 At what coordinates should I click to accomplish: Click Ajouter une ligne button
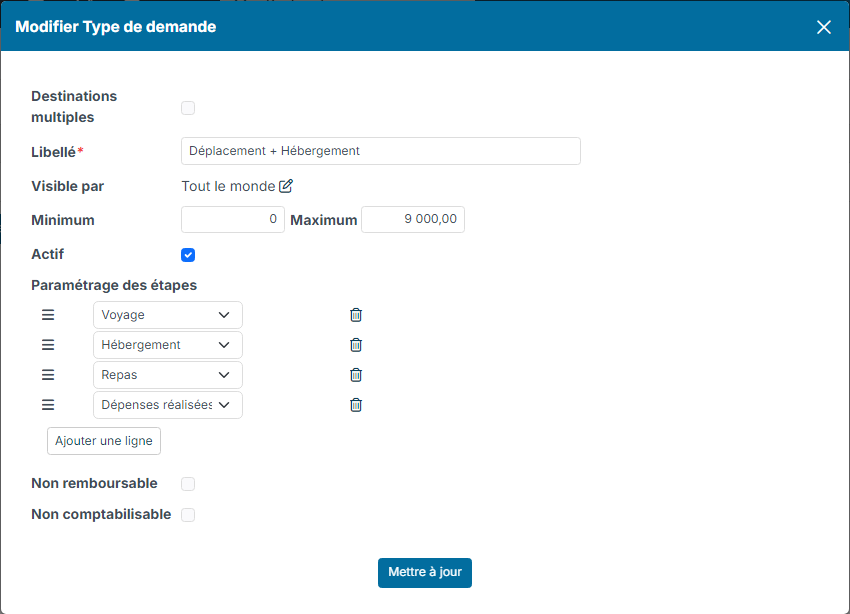(104, 441)
